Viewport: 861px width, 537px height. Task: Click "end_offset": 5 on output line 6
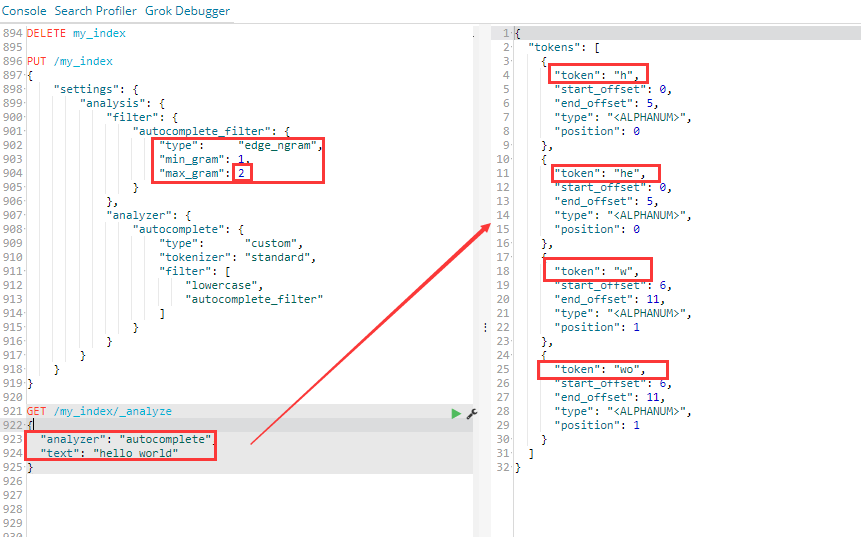pyautogui.click(x=606, y=103)
